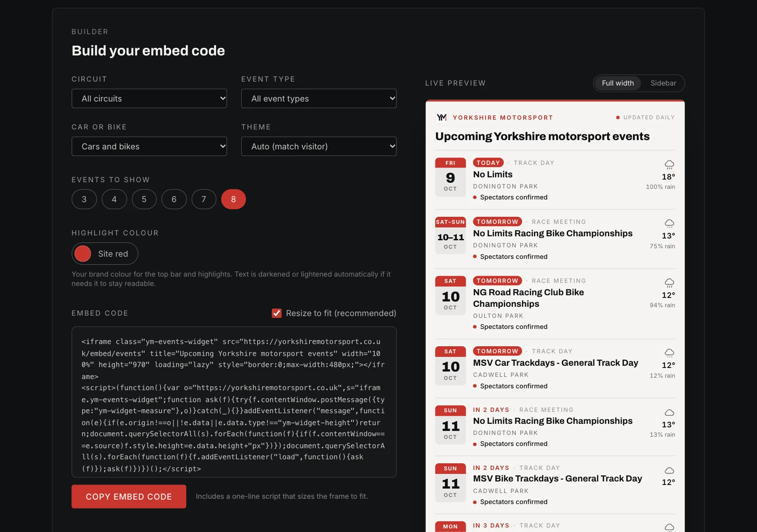Select 3 events to show
The image size is (757, 532).
(84, 199)
